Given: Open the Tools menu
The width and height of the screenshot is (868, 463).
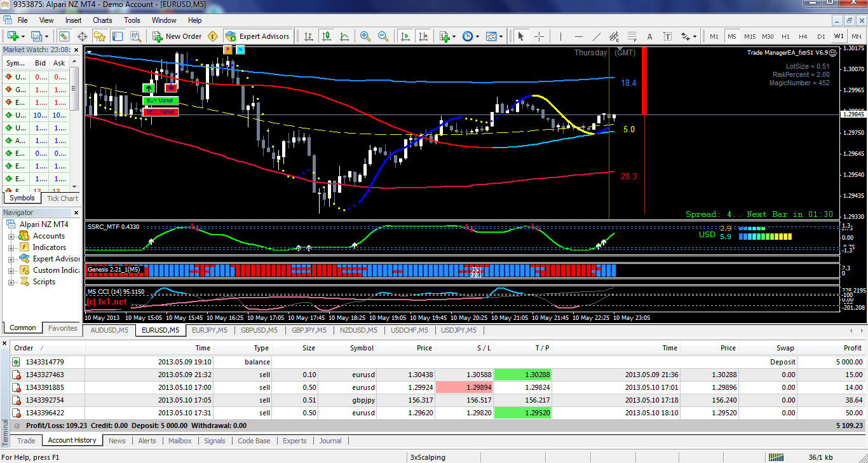Looking at the screenshot, I should tap(132, 20).
